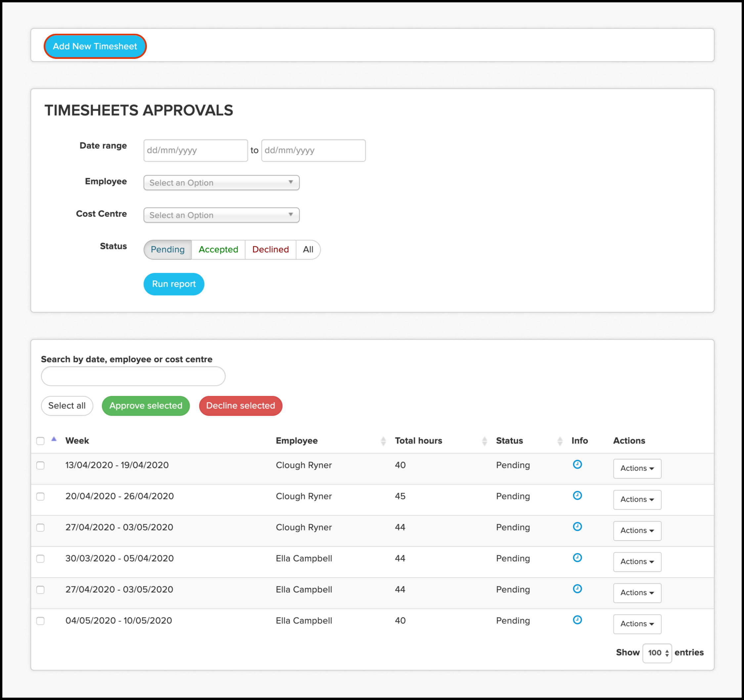Open the Employee filter dropdown
The height and width of the screenshot is (700, 744).
click(x=221, y=183)
